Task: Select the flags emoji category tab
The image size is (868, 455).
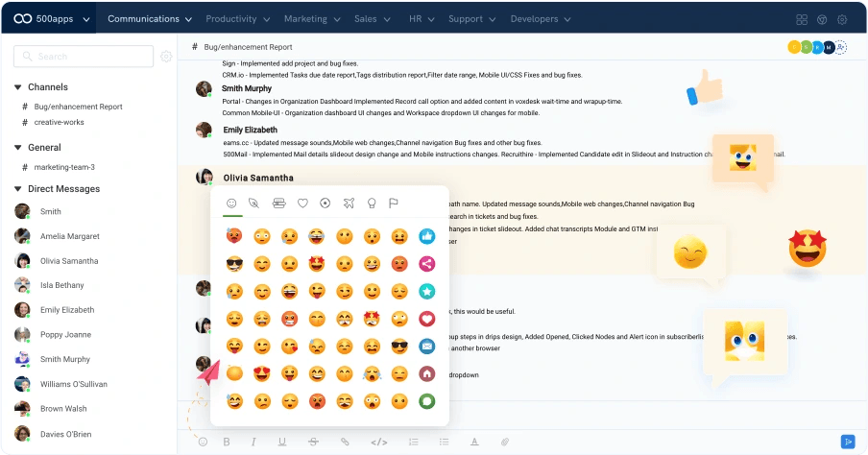Action: [x=394, y=204]
